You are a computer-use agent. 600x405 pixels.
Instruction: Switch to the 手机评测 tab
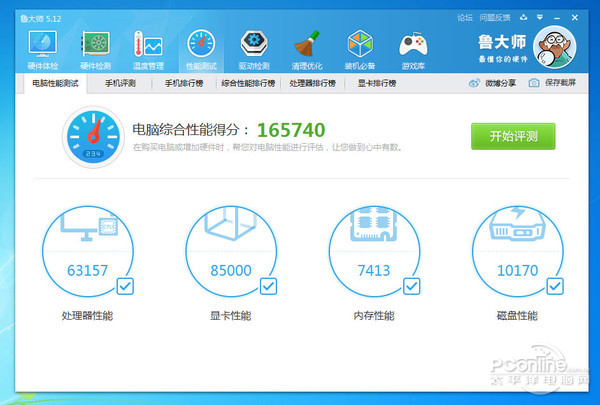pos(121,84)
